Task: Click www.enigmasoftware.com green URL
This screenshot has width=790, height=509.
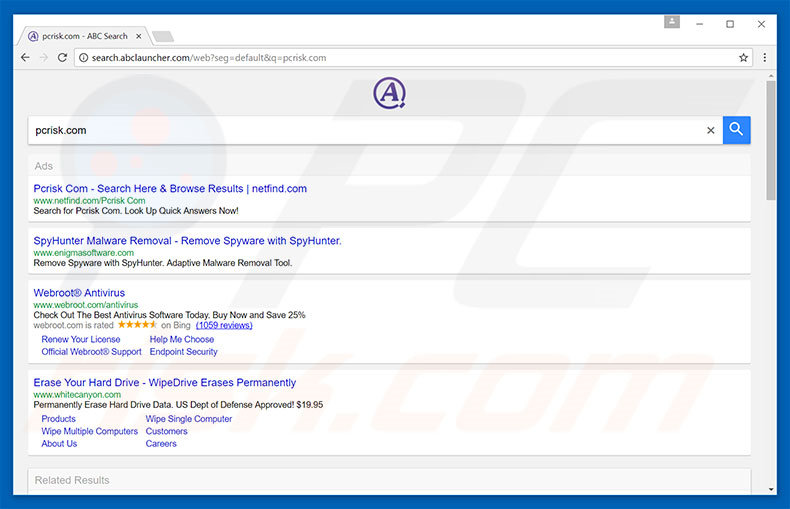Action: coord(84,253)
